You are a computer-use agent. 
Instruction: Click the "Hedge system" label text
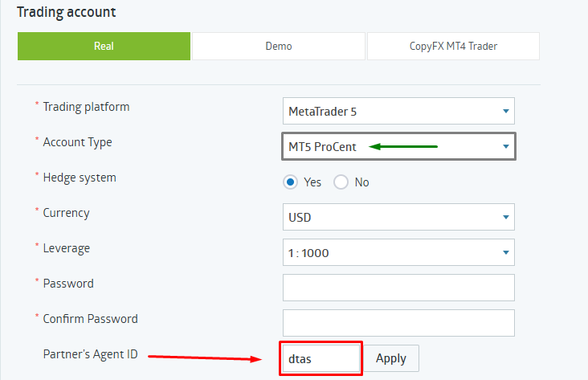80,178
